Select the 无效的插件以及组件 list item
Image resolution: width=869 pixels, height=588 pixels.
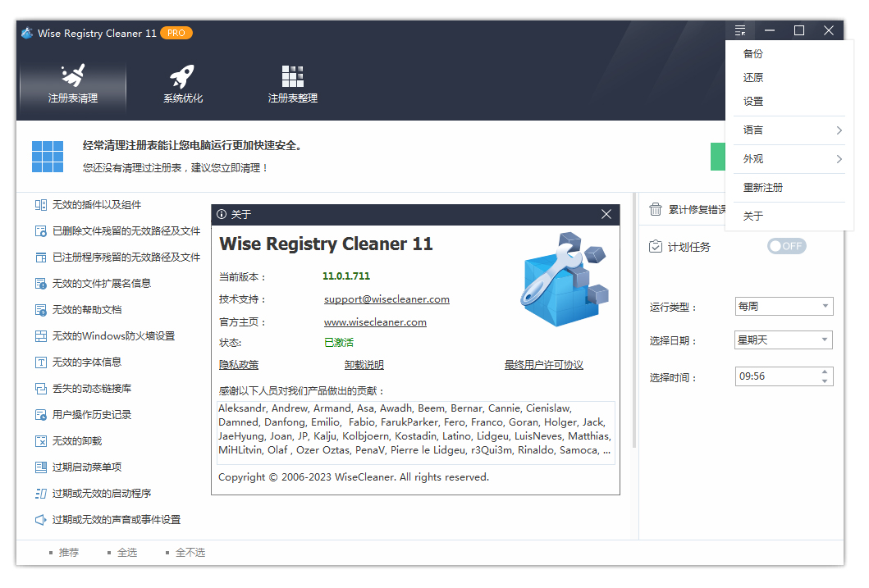pyautogui.click(x=97, y=205)
